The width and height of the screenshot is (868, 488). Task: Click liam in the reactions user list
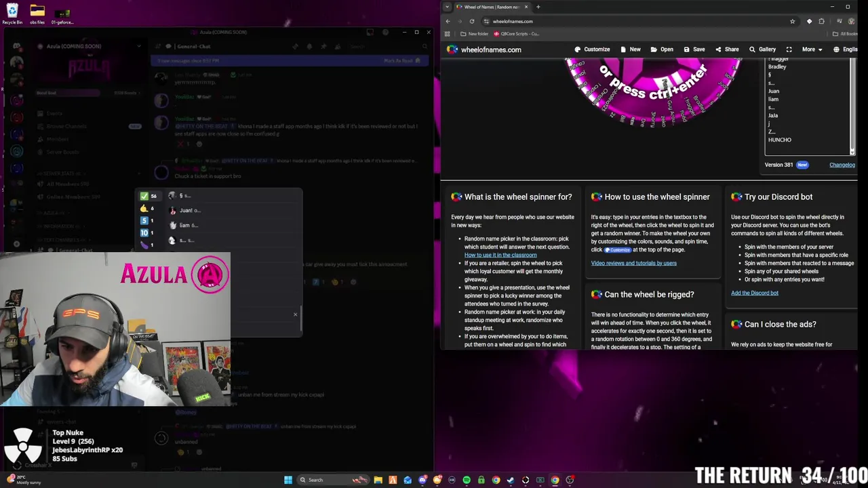pyautogui.click(x=183, y=225)
